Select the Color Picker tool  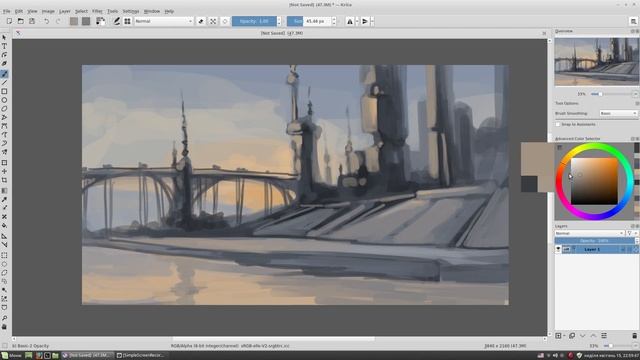click(x=4, y=200)
